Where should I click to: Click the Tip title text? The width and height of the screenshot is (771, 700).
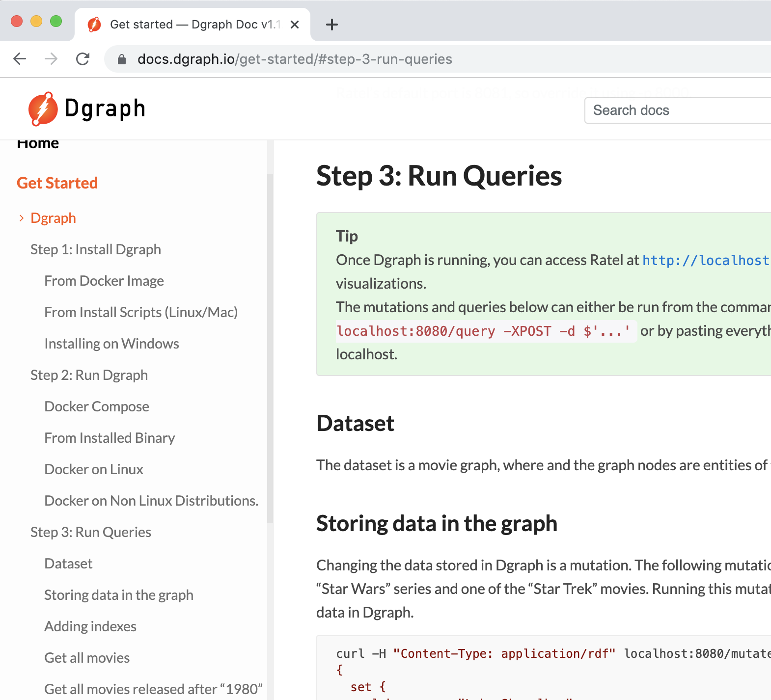click(x=347, y=236)
